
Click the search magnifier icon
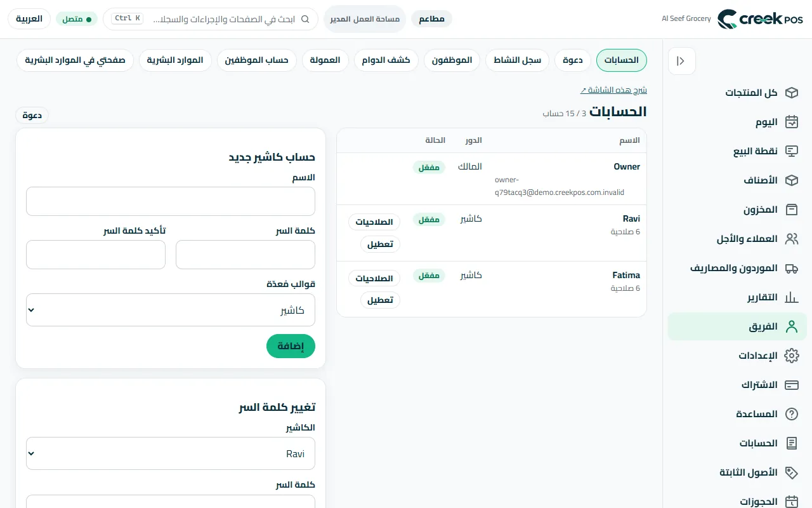305,19
